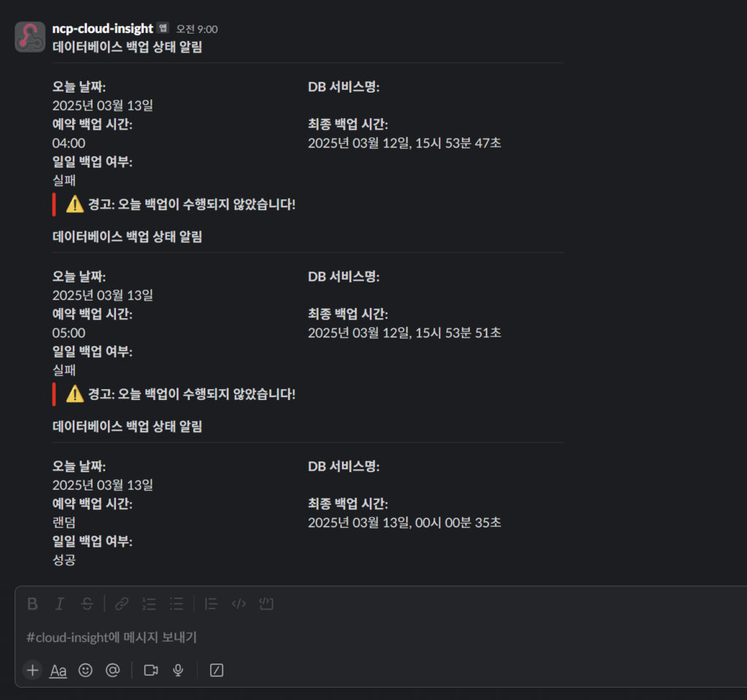Screen dimensions: 747x700
Task: Open the slash shortcuts menu
Action: [x=217, y=670]
